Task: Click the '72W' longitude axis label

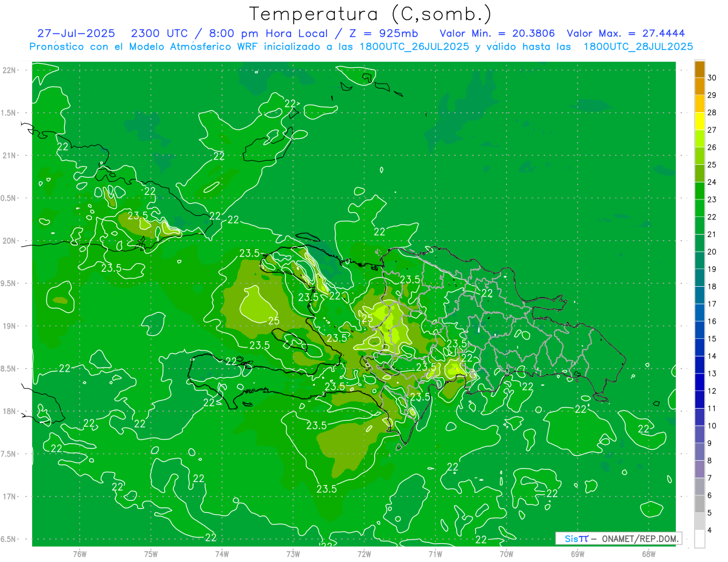Action: coord(364,554)
